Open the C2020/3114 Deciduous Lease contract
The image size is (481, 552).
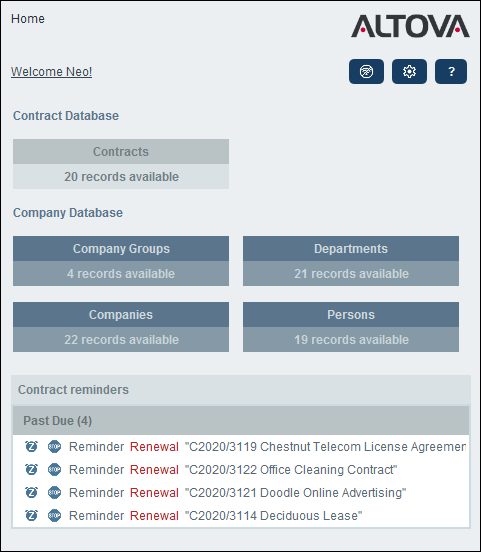(x=274, y=515)
